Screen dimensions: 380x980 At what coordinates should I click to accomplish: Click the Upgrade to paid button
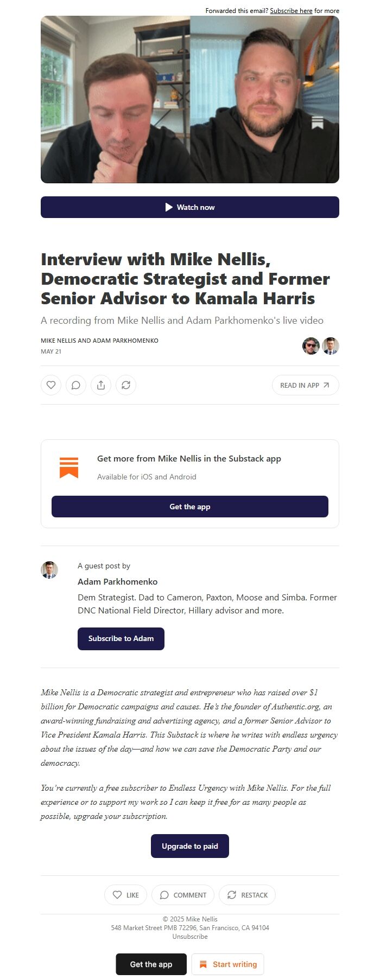(x=190, y=846)
